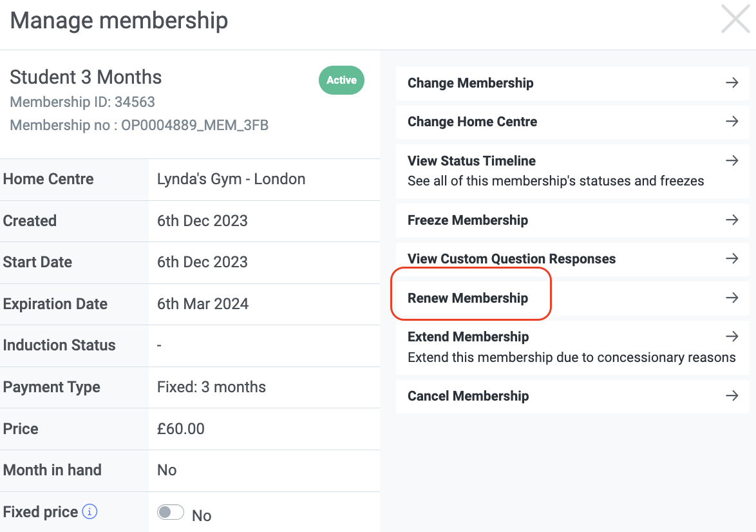Toggle the Fixed price switch on
Screen dimensions: 756x532
coord(170,512)
